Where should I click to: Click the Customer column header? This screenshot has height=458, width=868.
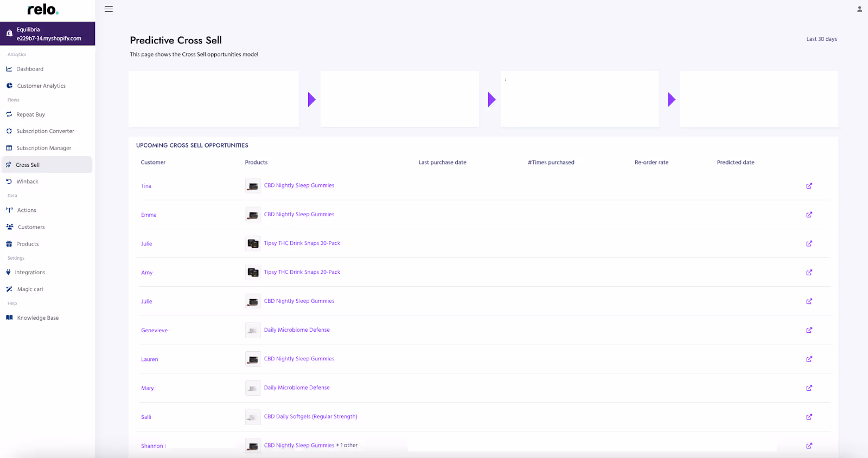(x=153, y=162)
